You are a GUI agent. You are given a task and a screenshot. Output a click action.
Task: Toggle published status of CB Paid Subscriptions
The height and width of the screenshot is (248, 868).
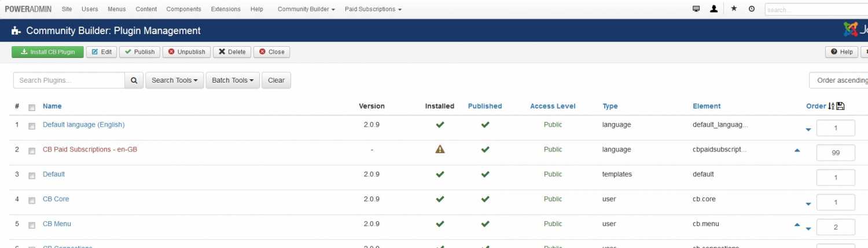pyautogui.click(x=485, y=149)
